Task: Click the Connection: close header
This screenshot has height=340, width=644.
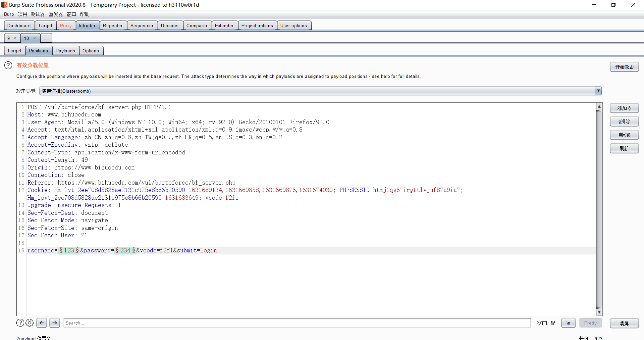Action: 56,175
